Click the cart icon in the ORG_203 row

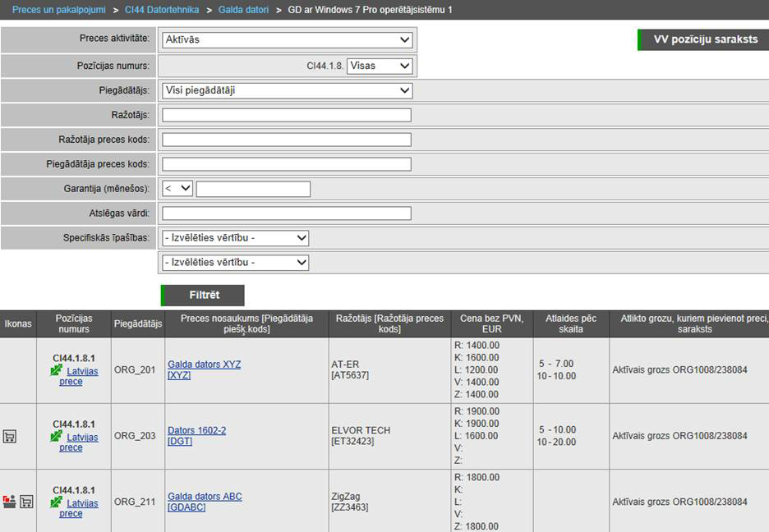[x=10, y=437]
